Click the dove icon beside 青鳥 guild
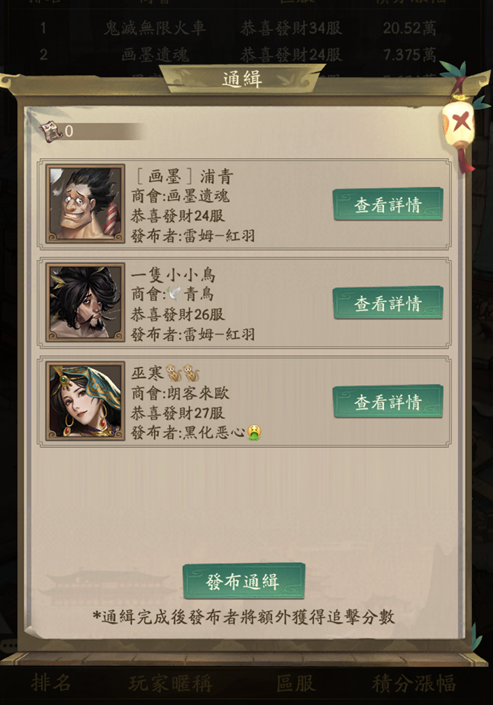This screenshot has height=705, width=493. [x=174, y=294]
